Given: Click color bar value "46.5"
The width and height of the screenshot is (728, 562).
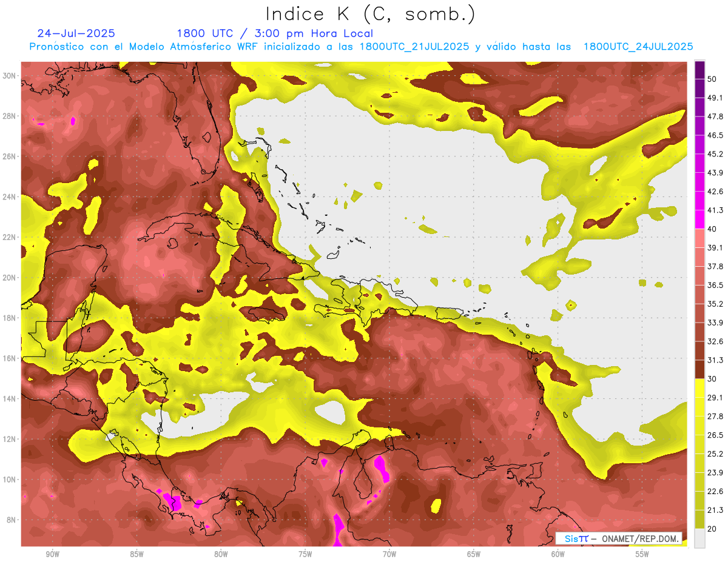Looking at the screenshot, I should [x=715, y=135].
